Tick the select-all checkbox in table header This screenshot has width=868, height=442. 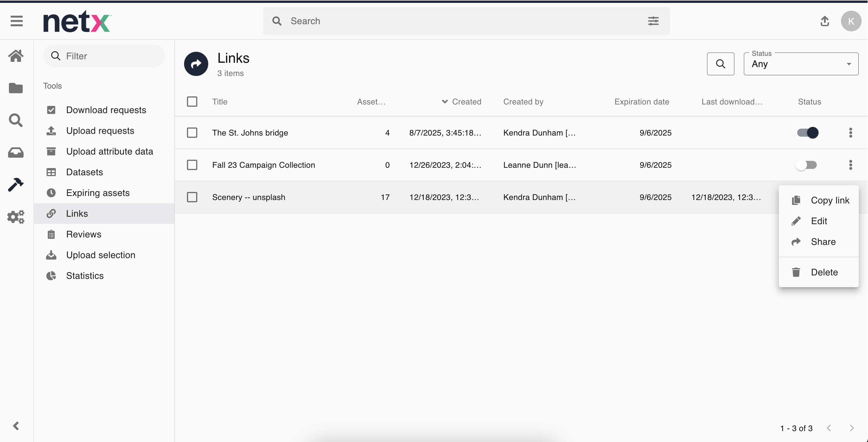click(x=192, y=102)
